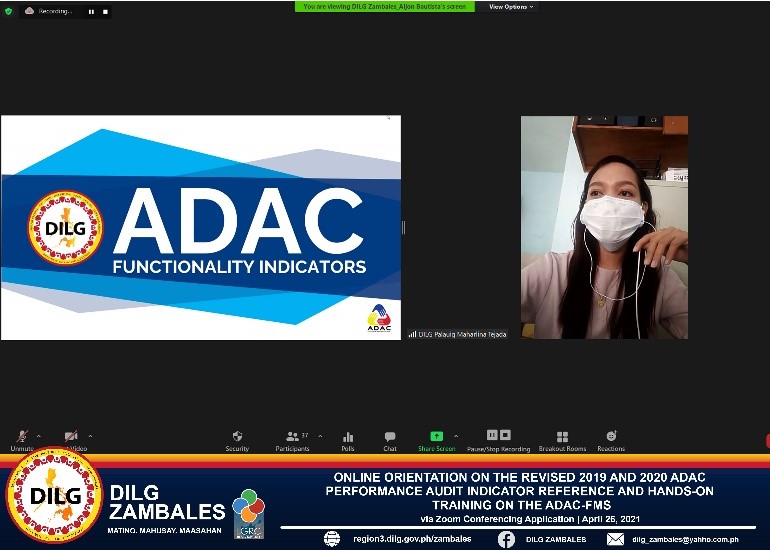Click the globe website icon in banner
This screenshot has width=770, height=550.
pyautogui.click(x=332, y=539)
